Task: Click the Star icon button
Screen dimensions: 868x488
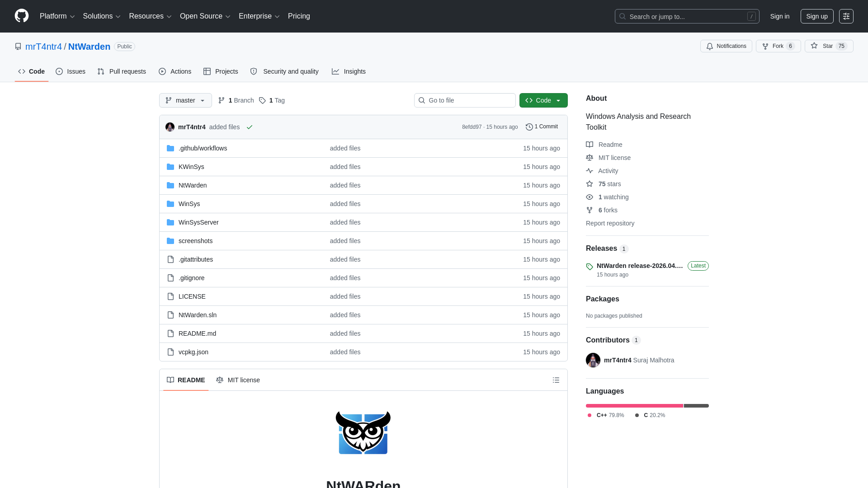Action: [822, 46]
